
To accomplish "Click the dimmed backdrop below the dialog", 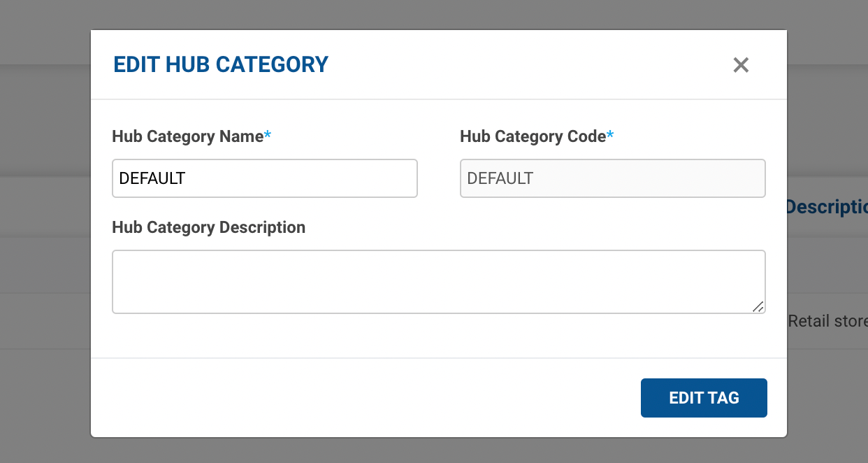I will [433, 451].
